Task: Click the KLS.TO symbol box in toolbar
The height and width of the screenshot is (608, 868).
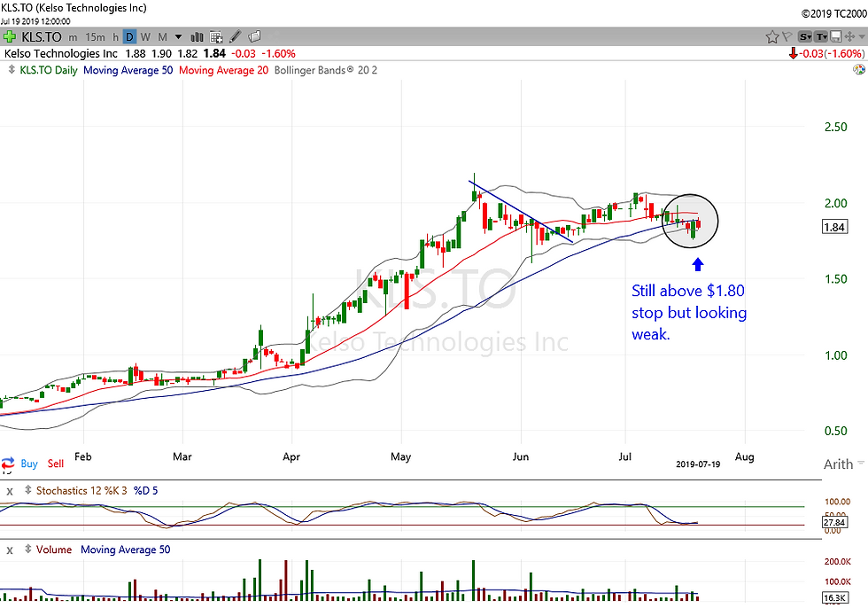Action: click(42, 37)
